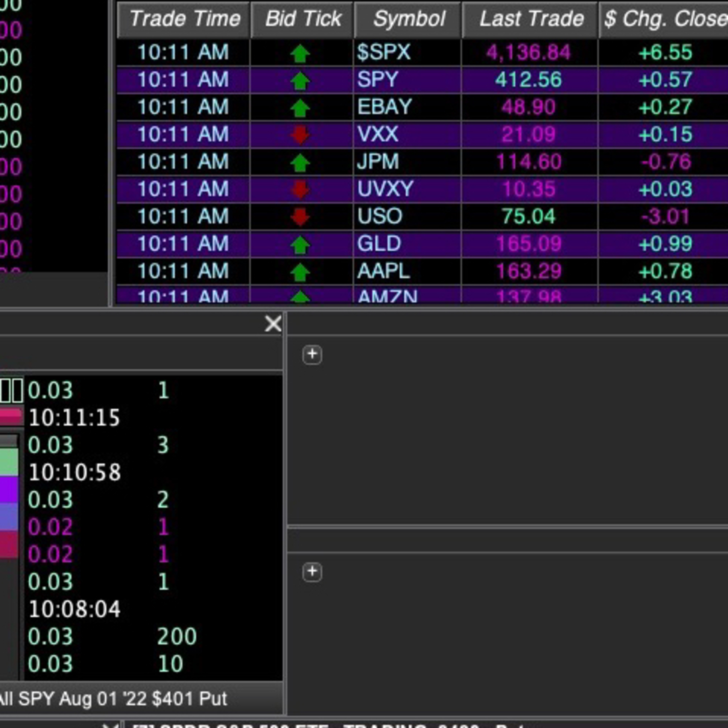This screenshot has height=728, width=728.
Task: Click GLD's last trade price 165.09
Action: coord(529,244)
